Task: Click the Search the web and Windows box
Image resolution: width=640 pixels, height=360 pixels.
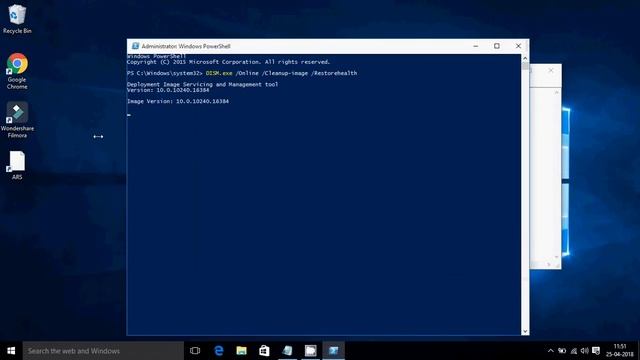Action: 103,351
